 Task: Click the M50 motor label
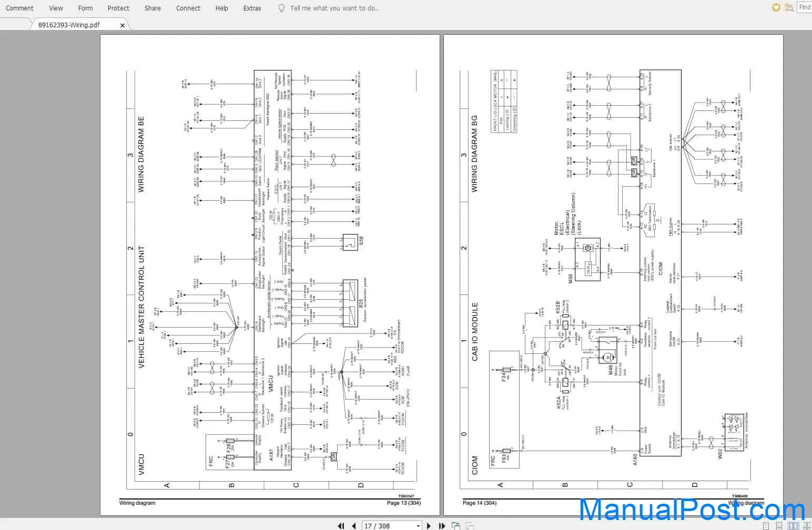571,278
